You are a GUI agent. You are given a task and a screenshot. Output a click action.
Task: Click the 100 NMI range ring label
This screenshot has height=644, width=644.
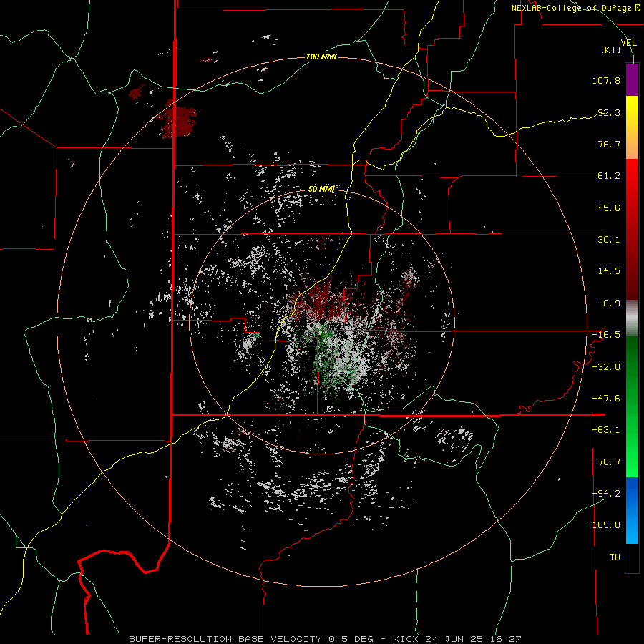pyautogui.click(x=321, y=57)
